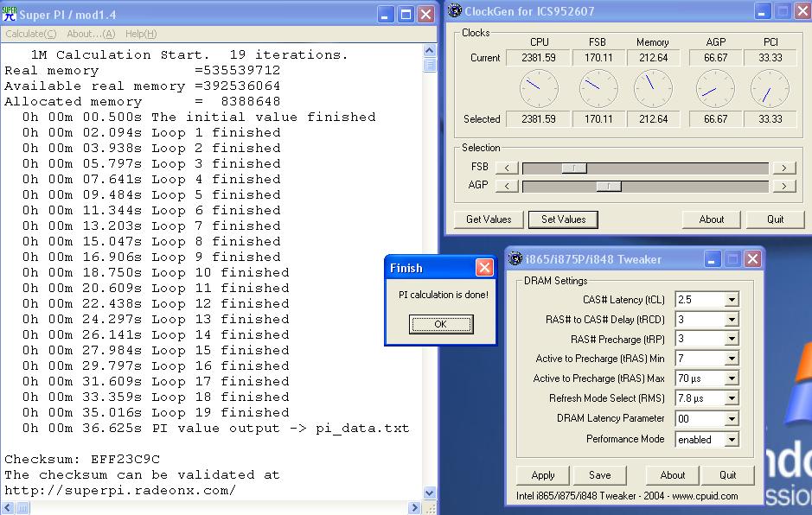Click Set Values in ClockGen

click(563, 219)
